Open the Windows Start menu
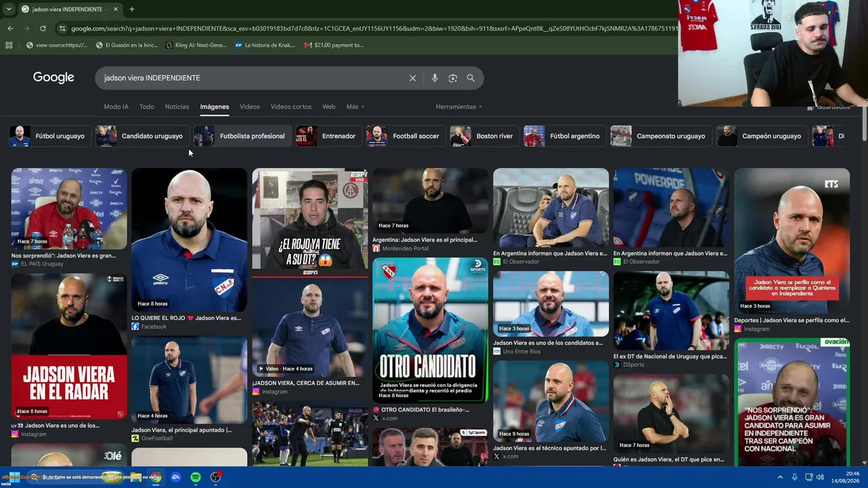This screenshot has width=868, height=488. (14, 477)
